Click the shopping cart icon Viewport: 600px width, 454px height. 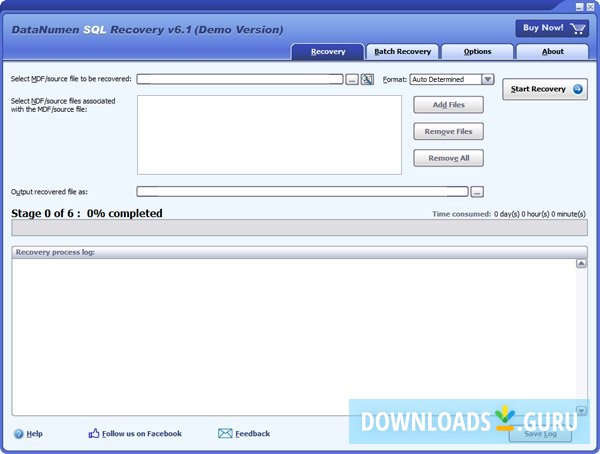coord(577,28)
